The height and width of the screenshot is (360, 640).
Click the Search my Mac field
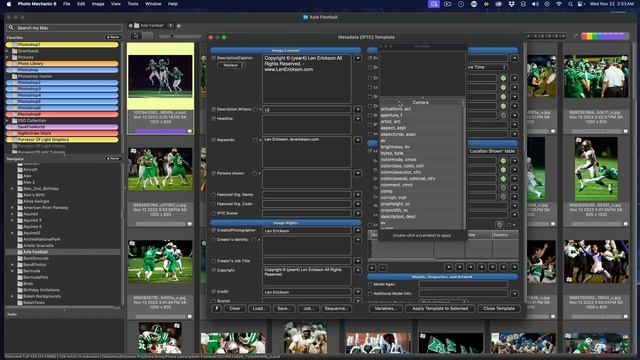coord(64,28)
